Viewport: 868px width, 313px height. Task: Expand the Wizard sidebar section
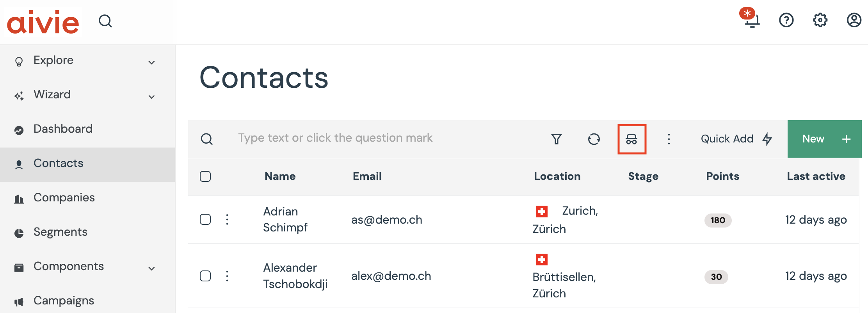click(151, 97)
